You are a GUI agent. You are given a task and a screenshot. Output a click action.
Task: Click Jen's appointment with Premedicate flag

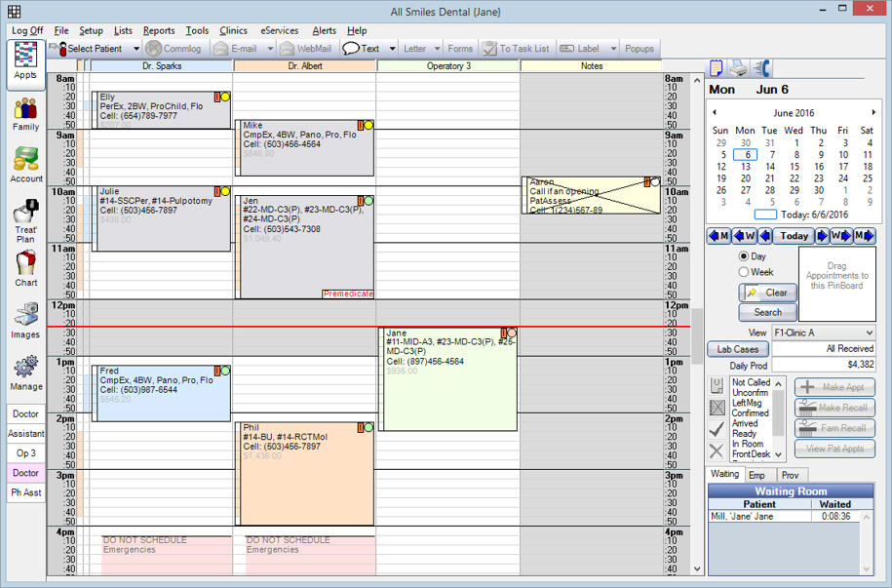tap(305, 248)
